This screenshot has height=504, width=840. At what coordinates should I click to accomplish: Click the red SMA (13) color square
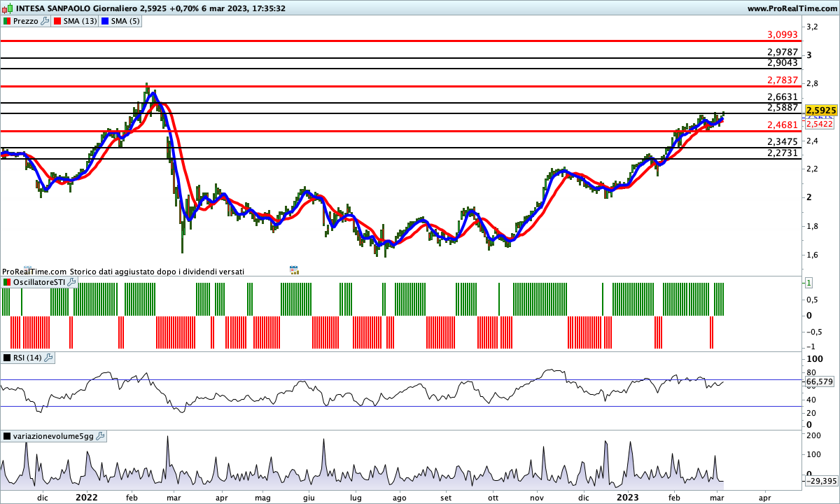click(58, 21)
